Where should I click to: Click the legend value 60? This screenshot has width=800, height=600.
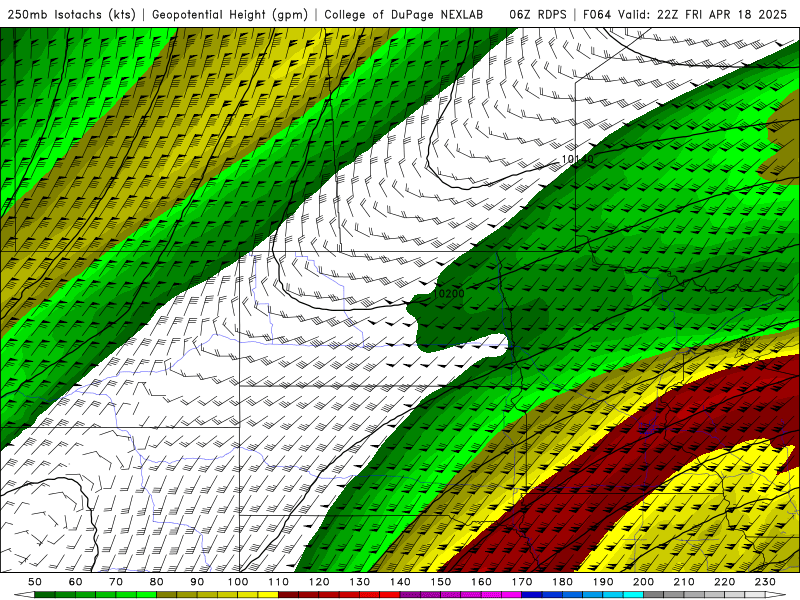[x=76, y=582]
